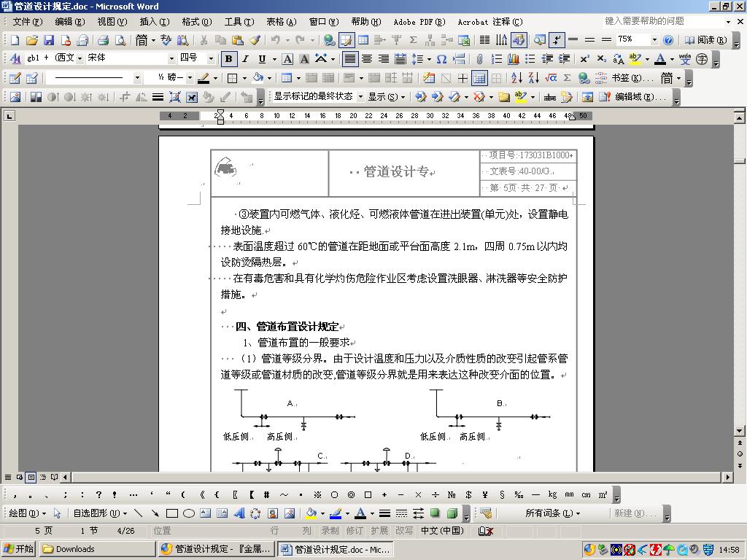Click the Paste clipboard icon
The height and width of the screenshot is (560, 747).
click(237, 41)
